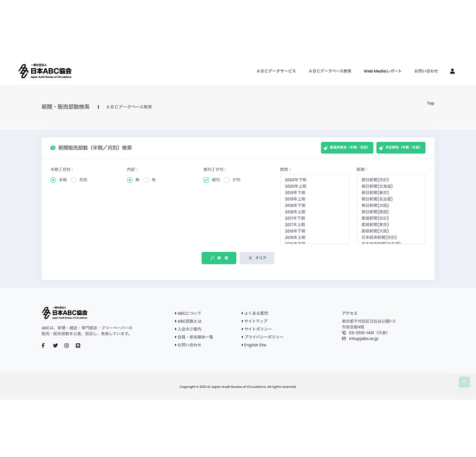Click the Top breadcrumb link
This screenshot has height=457, width=476.
pyautogui.click(x=431, y=103)
